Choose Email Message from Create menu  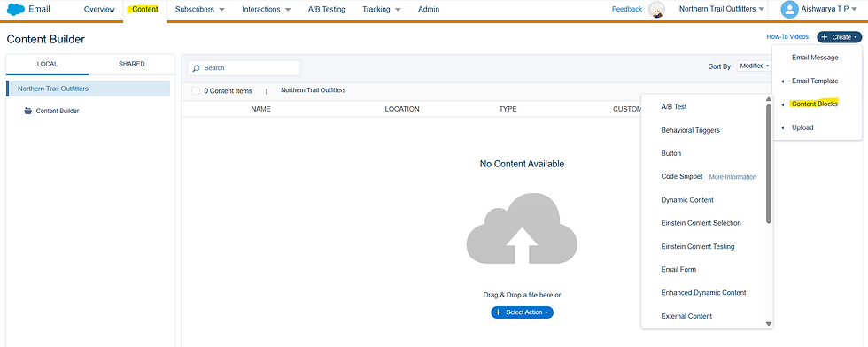[x=815, y=58]
